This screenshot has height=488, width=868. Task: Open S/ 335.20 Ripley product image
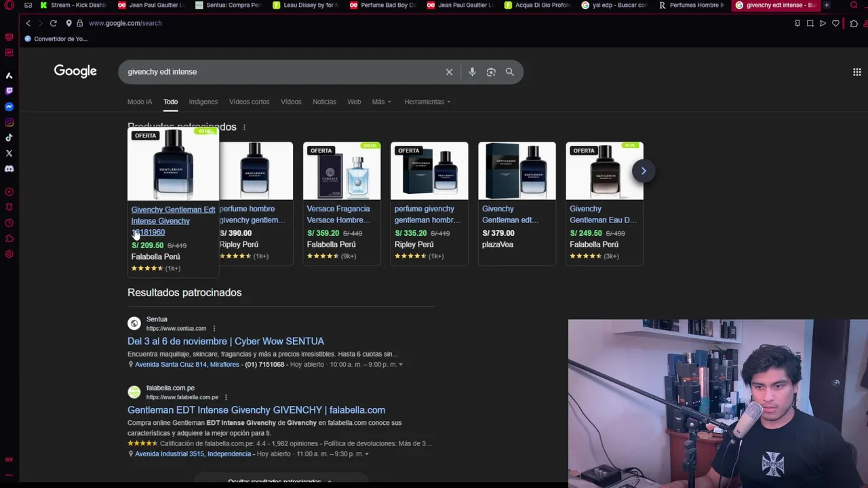pos(429,171)
